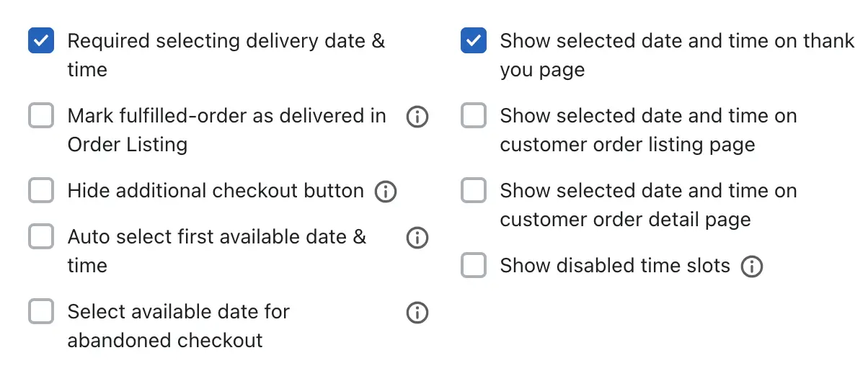This screenshot has width=868, height=376.
Task: Enable Auto select first available date checkbox
Action: click(x=41, y=237)
